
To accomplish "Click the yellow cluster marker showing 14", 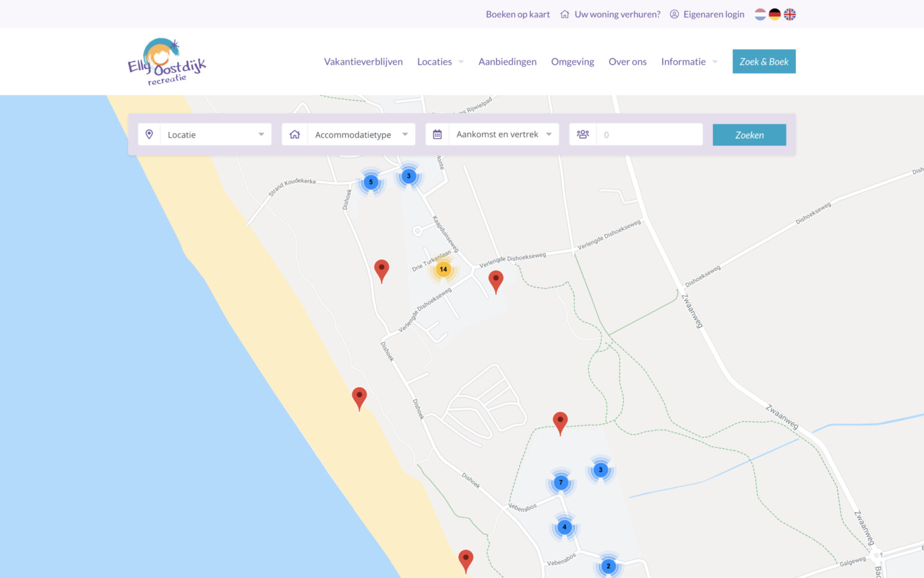I will 443,269.
